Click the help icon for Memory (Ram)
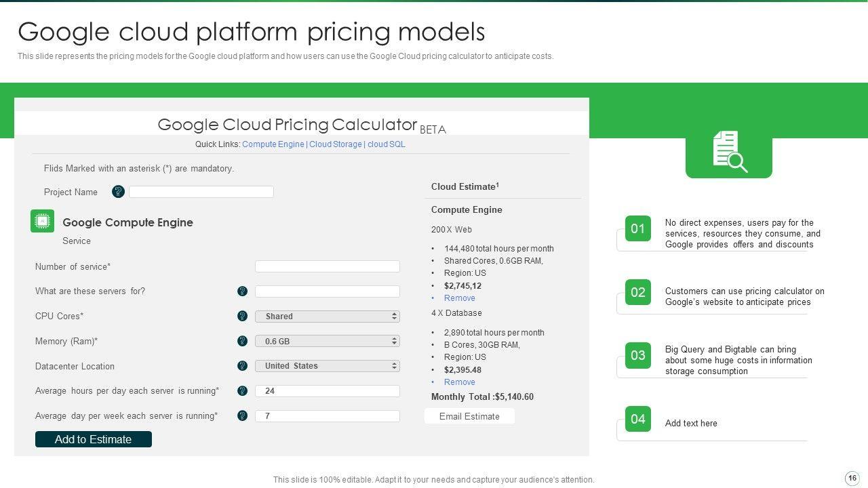The height and width of the screenshot is (488, 868). point(242,341)
